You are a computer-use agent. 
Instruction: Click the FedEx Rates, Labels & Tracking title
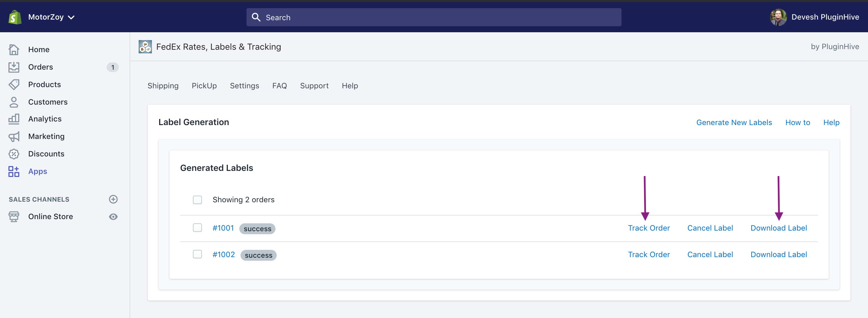[219, 47]
